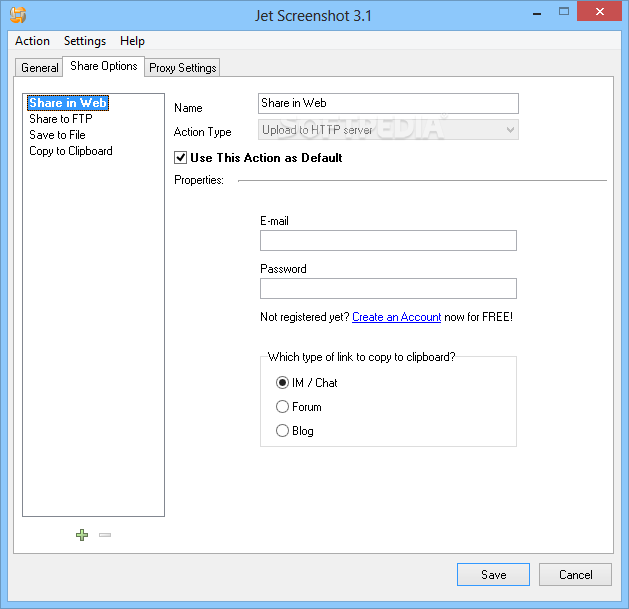Click the E-mail input field
Image resolution: width=629 pixels, height=609 pixels.
tap(388, 241)
